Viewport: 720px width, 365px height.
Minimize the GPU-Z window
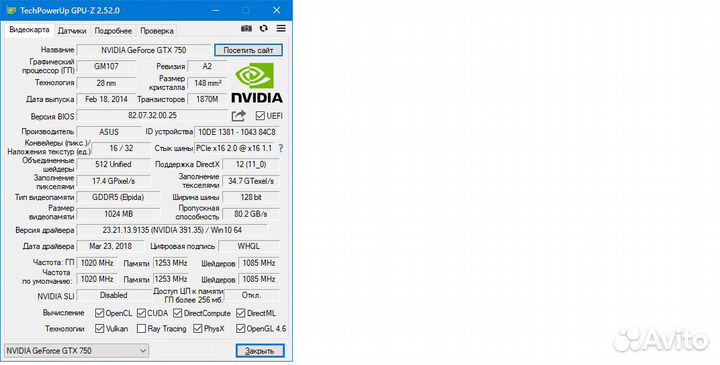pyautogui.click(x=216, y=10)
